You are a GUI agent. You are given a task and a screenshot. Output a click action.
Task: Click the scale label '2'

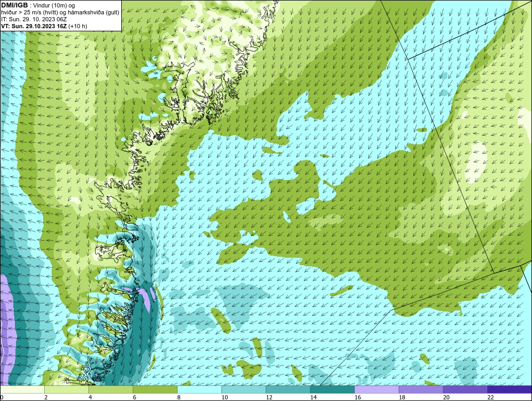coord(46,397)
